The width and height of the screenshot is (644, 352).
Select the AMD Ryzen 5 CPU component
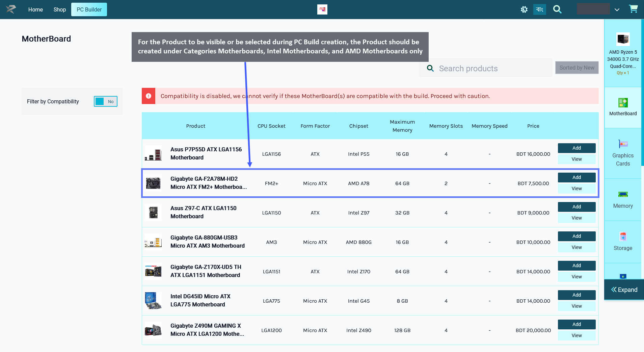point(623,53)
